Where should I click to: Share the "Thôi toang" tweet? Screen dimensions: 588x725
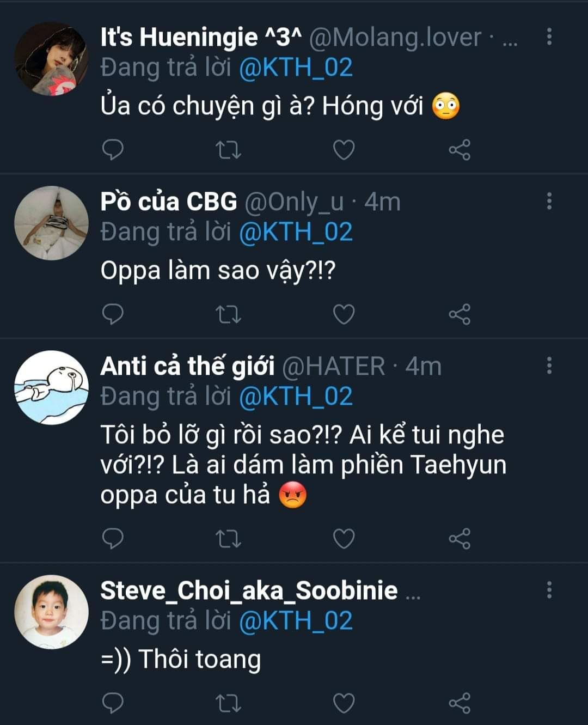tap(460, 703)
